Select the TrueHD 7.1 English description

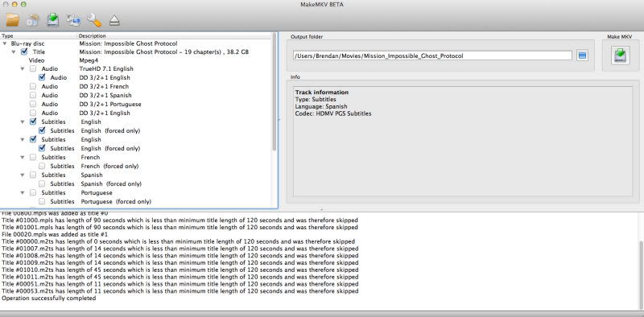[x=106, y=69]
